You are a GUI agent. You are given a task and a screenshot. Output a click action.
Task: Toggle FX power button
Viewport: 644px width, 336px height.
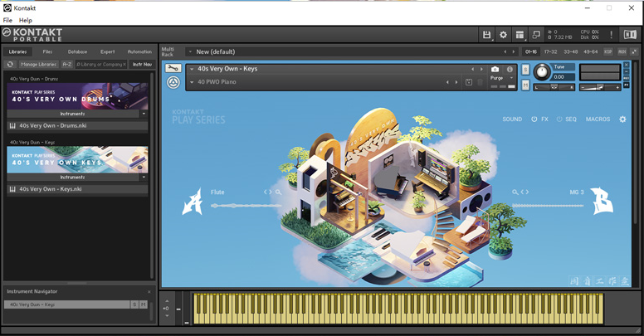(534, 119)
